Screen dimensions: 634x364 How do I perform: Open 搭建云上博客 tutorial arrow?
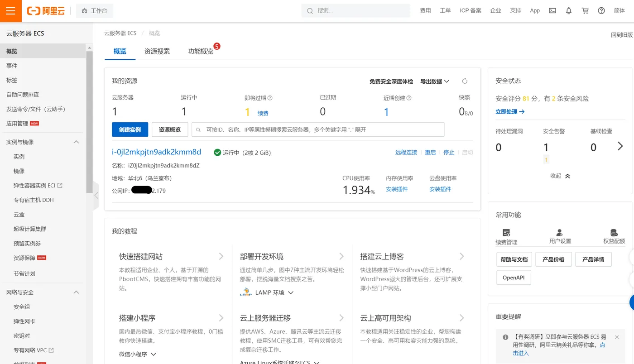tap(462, 256)
